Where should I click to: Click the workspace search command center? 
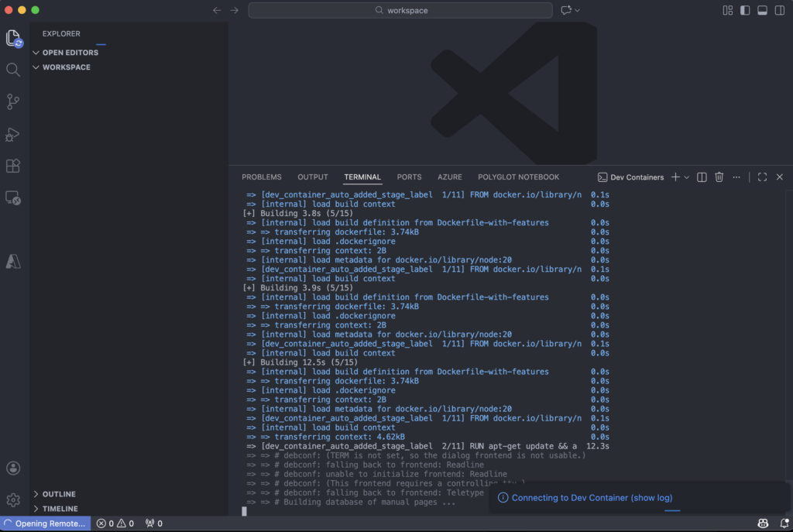click(400, 10)
